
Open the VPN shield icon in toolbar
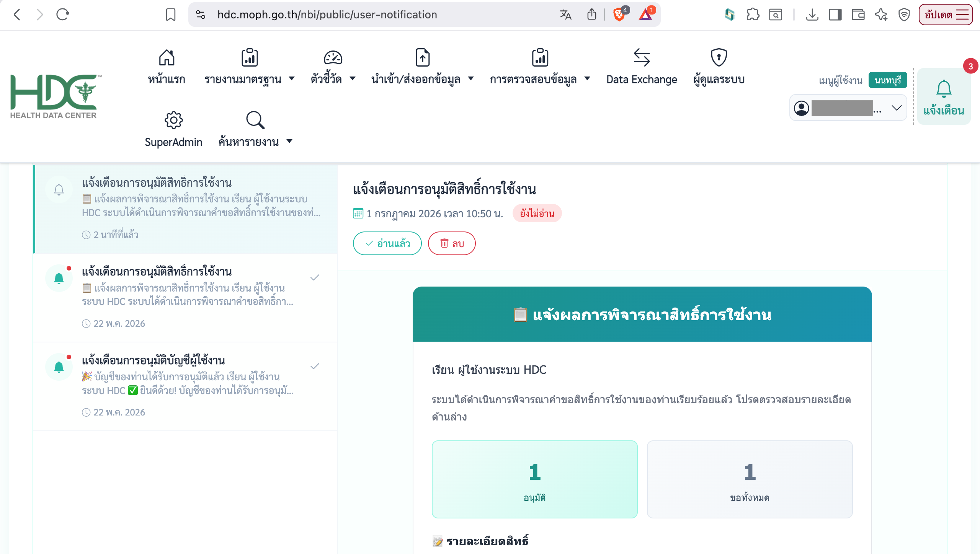[x=904, y=15]
